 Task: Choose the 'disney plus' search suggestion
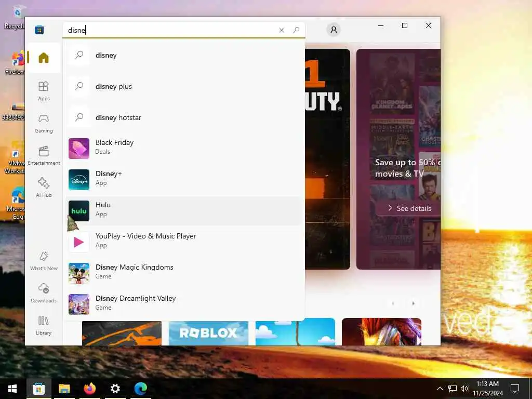point(183,87)
